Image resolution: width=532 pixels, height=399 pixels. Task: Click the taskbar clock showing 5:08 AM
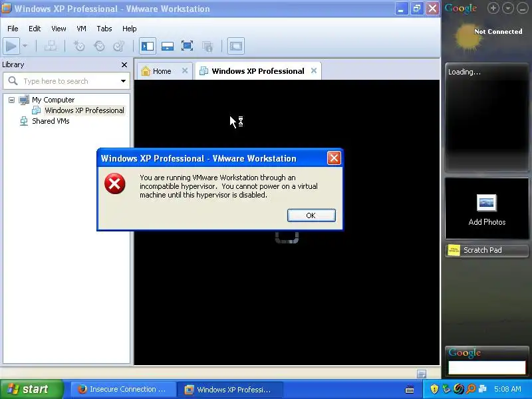pos(507,389)
